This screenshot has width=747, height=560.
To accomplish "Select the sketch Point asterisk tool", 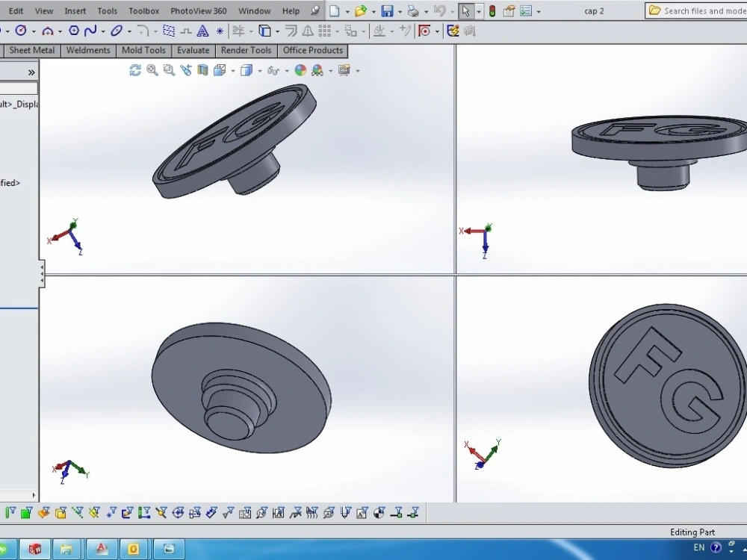I will pos(220,31).
